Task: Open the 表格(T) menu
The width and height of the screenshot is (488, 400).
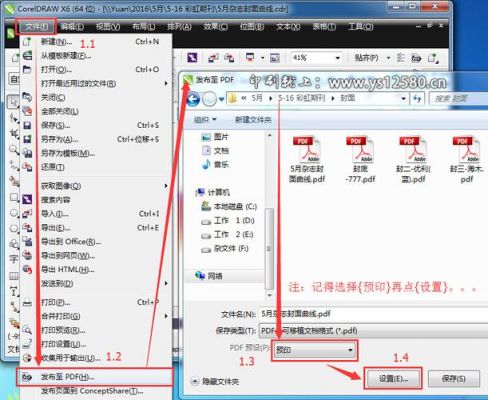Action: 324,27
